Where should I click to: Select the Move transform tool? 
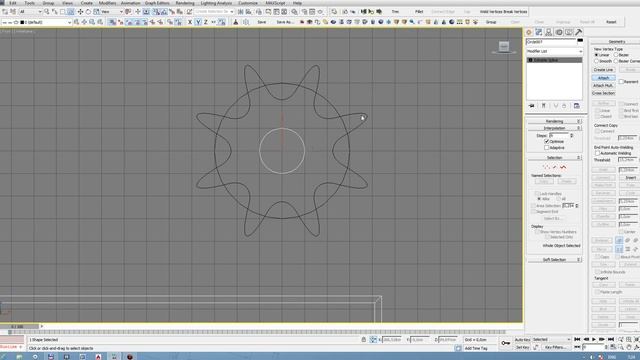tap(80, 12)
